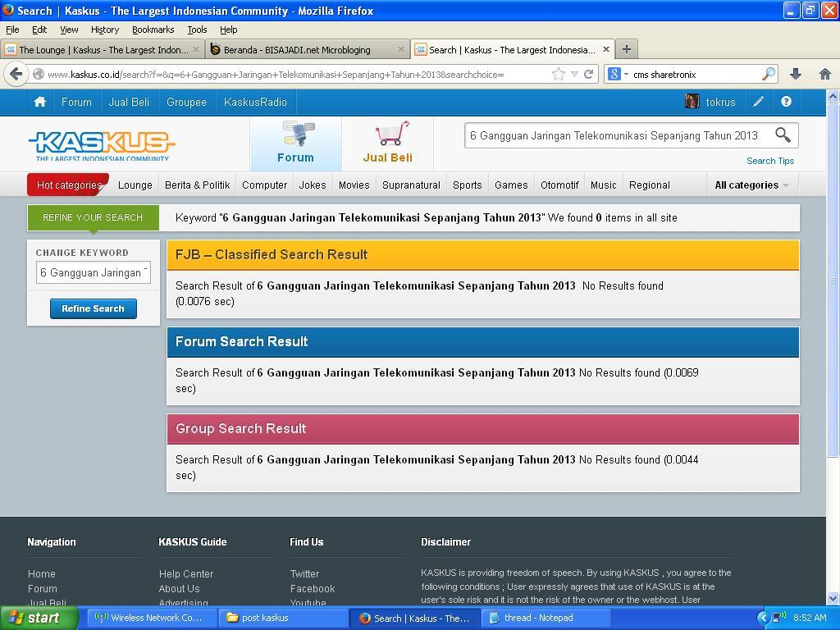Open the help question mark icon
This screenshot has width=840, height=630.
coord(786,101)
